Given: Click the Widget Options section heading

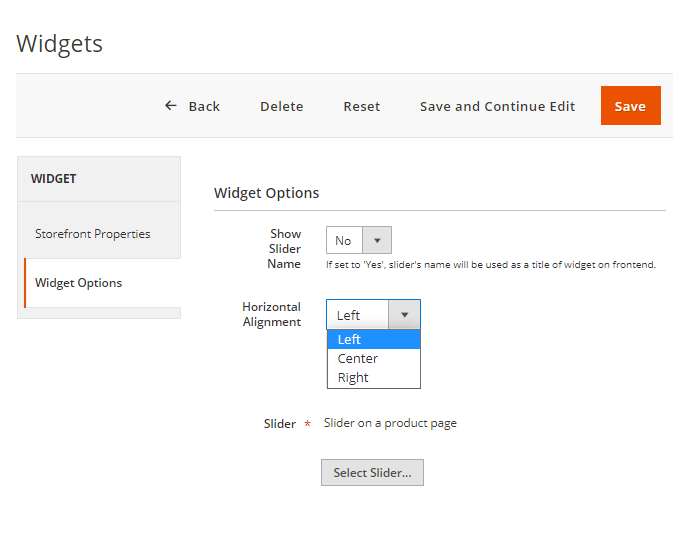Looking at the screenshot, I should click(267, 193).
